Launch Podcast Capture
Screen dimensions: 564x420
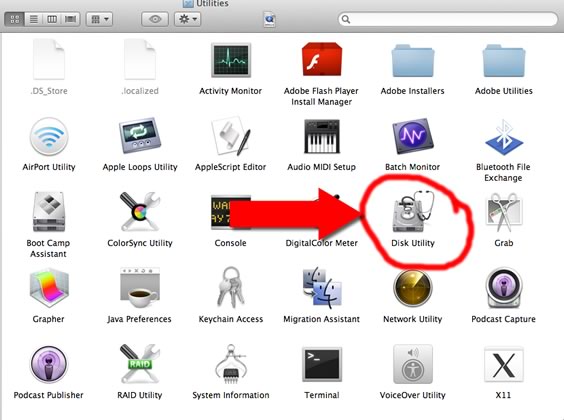pyautogui.click(x=504, y=288)
